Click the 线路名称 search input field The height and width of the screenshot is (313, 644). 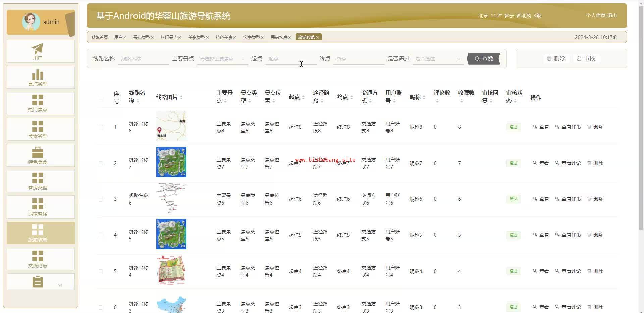143,59
